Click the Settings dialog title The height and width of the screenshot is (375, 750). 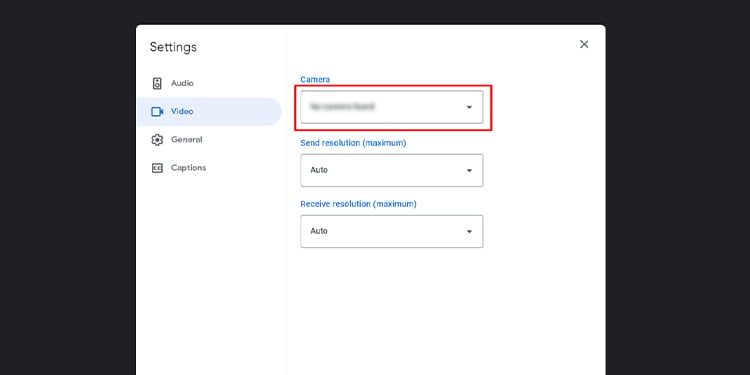tap(173, 47)
